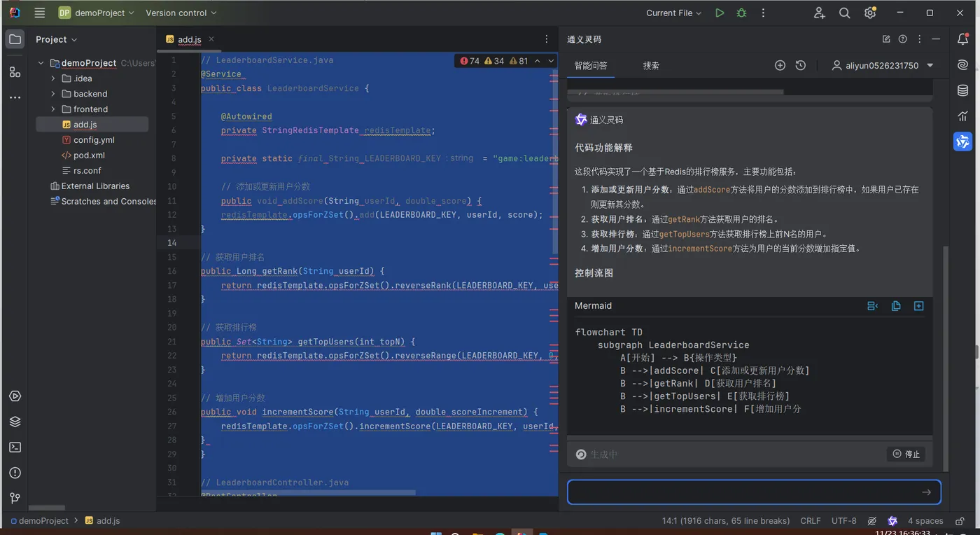
Task: Toggle the Project tool window folder icon
Action: tap(15, 39)
